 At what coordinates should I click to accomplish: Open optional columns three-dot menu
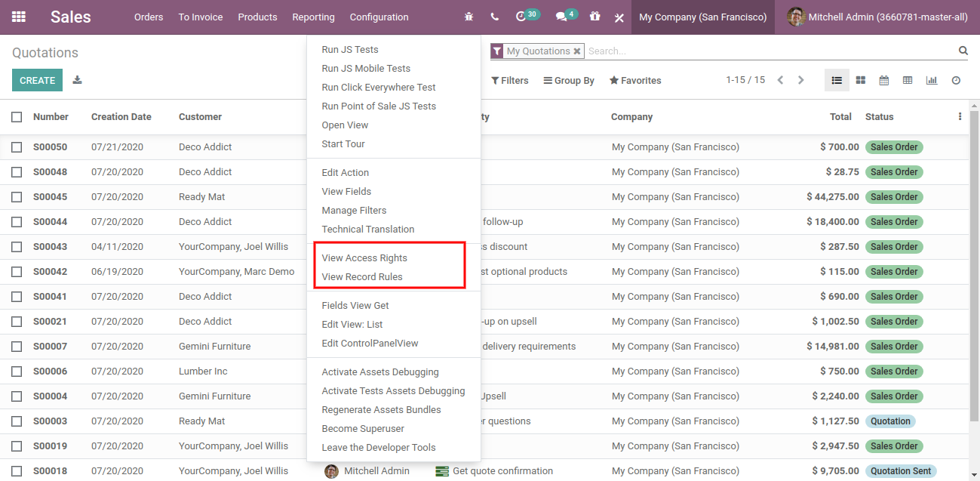pyautogui.click(x=960, y=116)
